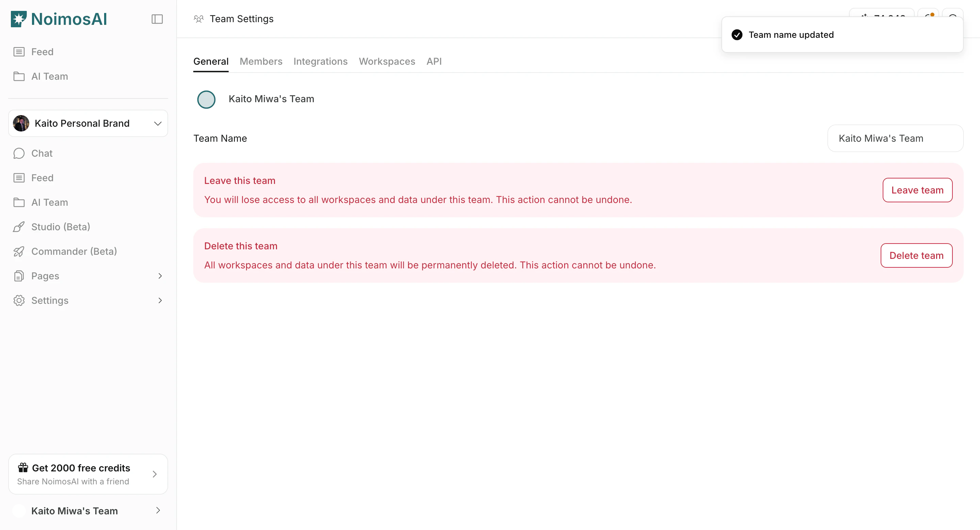Click the team avatar color circle

pos(206,99)
